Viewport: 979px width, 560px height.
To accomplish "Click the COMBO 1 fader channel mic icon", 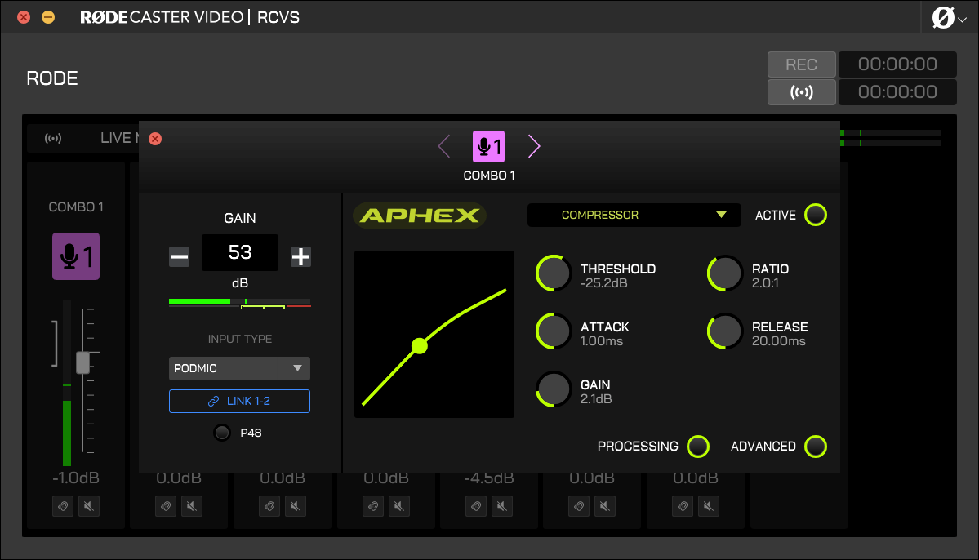I will (75, 256).
